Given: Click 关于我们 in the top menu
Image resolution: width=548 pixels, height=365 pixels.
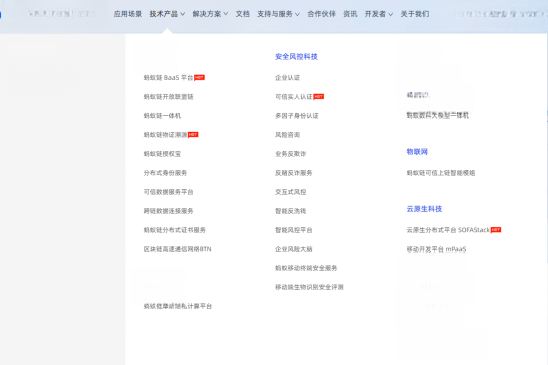Looking at the screenshot, I should [415, 14].
